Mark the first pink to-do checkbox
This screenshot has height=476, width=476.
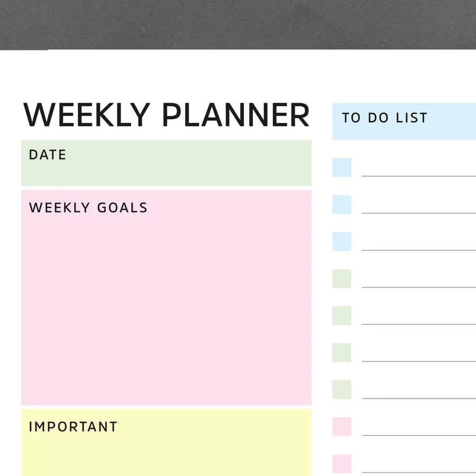(x=342, y=426)
